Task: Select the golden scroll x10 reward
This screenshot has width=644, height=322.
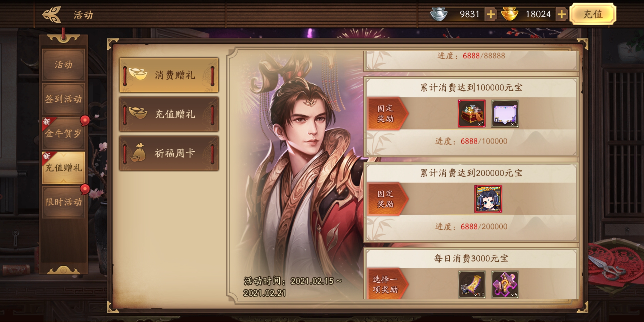Action: point(472,284)
